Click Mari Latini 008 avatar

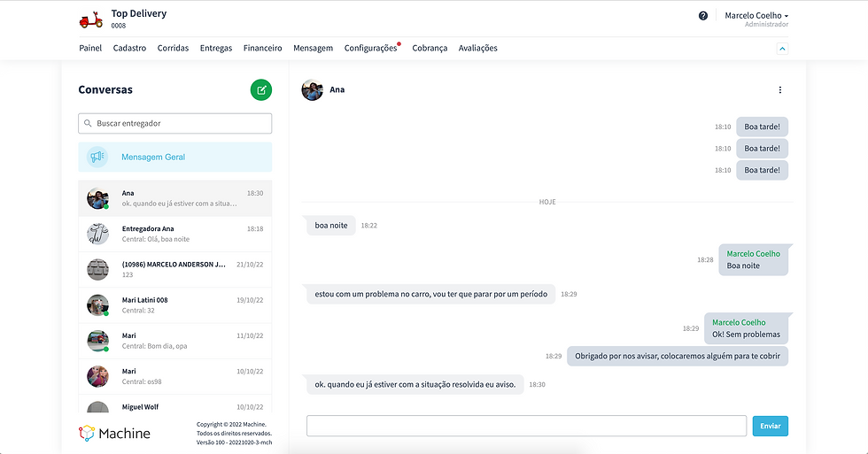point(97,305)
